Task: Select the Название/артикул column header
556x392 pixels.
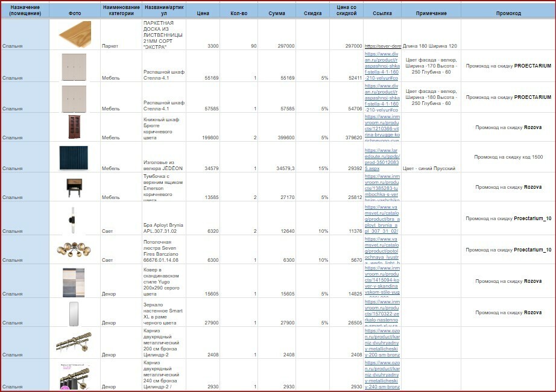Action: (x=164, y=10)
